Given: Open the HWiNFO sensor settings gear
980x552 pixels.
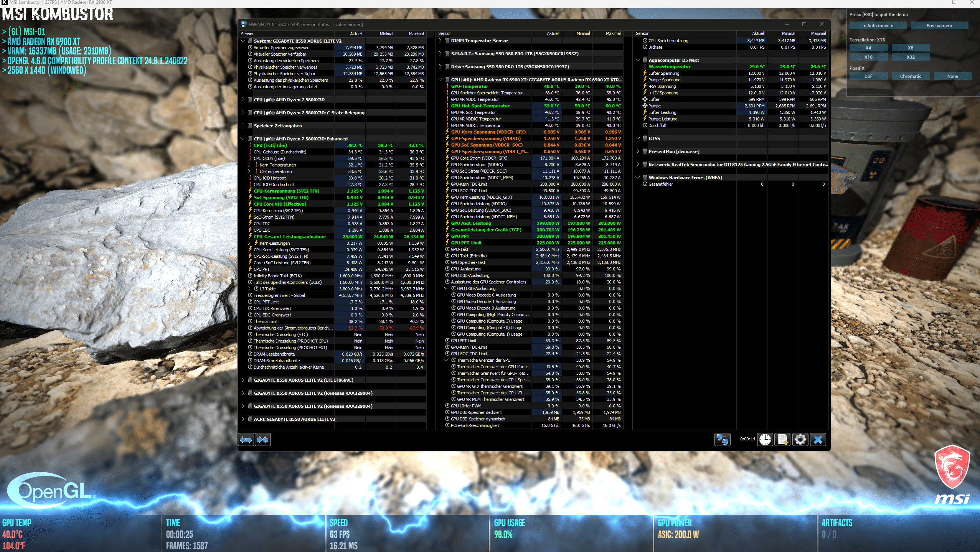Looking at the screenshot, I should point(800,440).
